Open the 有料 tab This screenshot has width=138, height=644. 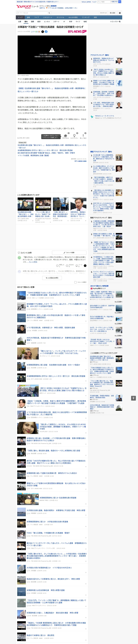tap(95, 17)
